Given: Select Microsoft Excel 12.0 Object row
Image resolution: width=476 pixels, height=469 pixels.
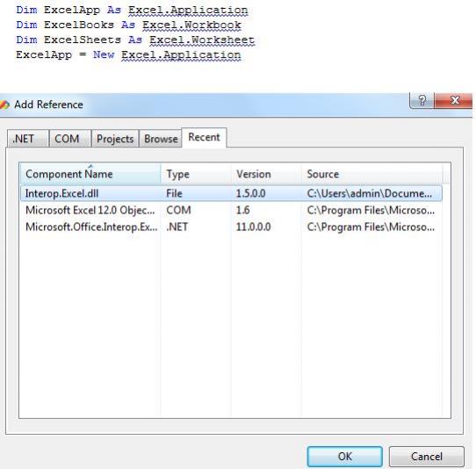Looking at the screenshot, I should (231, 210).
